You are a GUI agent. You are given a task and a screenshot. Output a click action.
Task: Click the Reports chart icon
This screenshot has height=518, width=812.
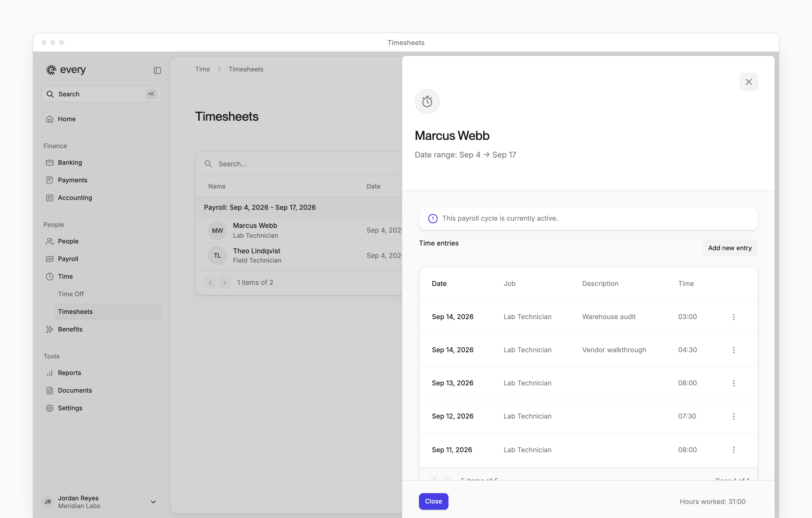click(x=49, y=373)
